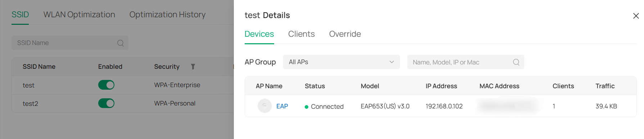
Task: Focus the SSID Name search field
Action: tap(70, 43)
